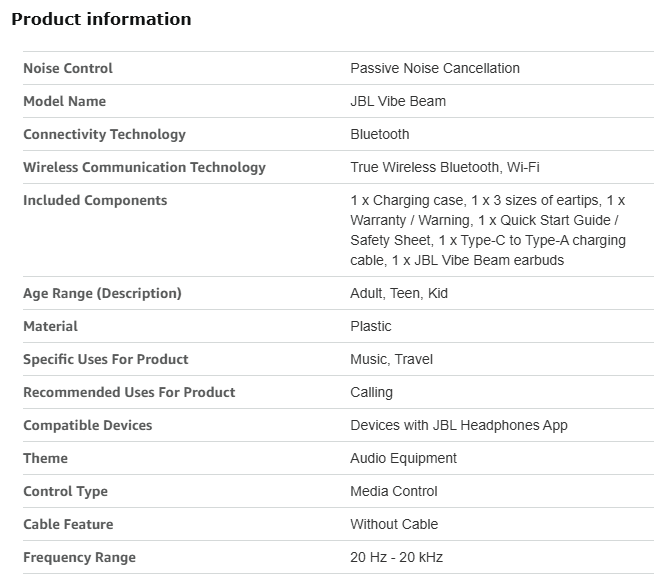668x580 pixels.
Task: Select the 'Frequency Range' label
Action: (79, 557)
